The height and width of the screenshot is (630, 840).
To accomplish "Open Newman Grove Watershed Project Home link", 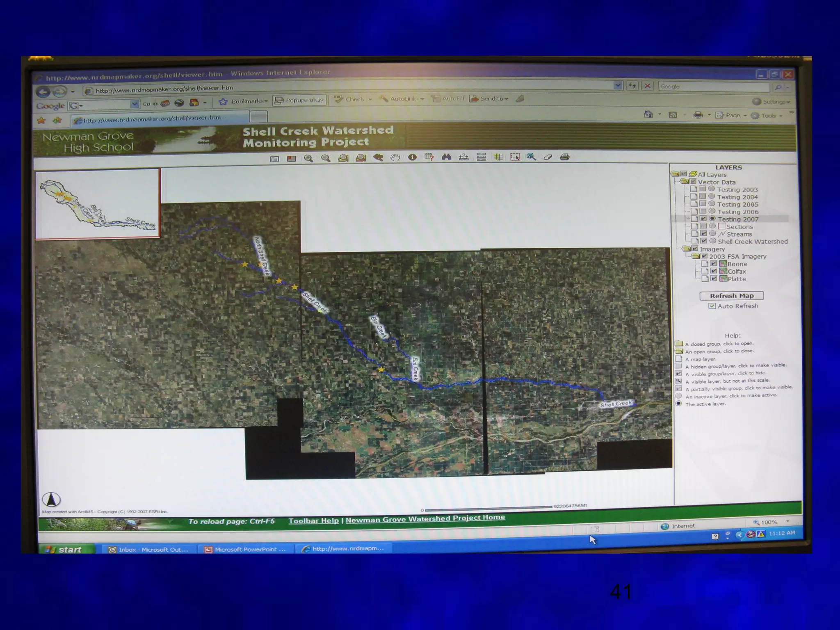I will point(425,519).
